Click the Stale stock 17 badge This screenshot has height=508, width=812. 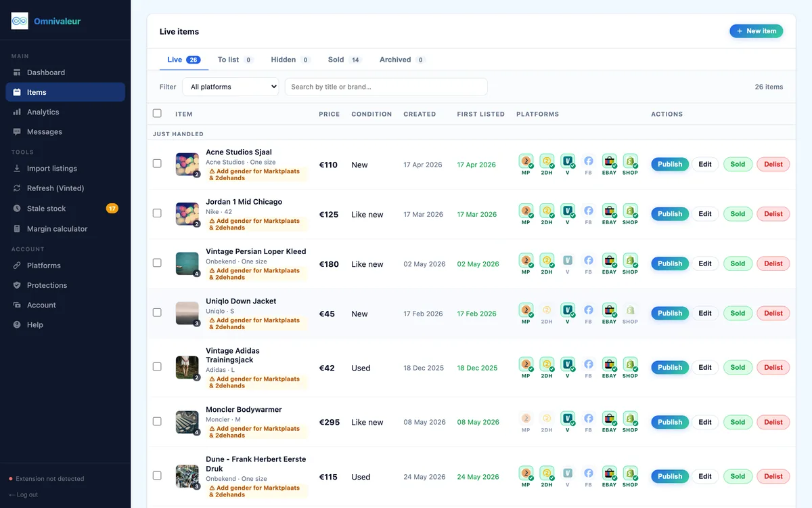[x=112, y=209]
